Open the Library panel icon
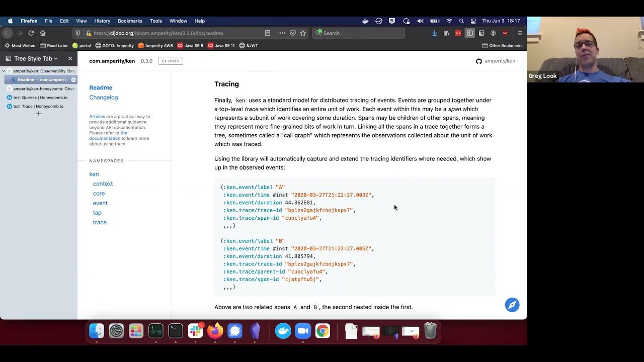This screenshot has height=362, width=644. coord(446,33)
